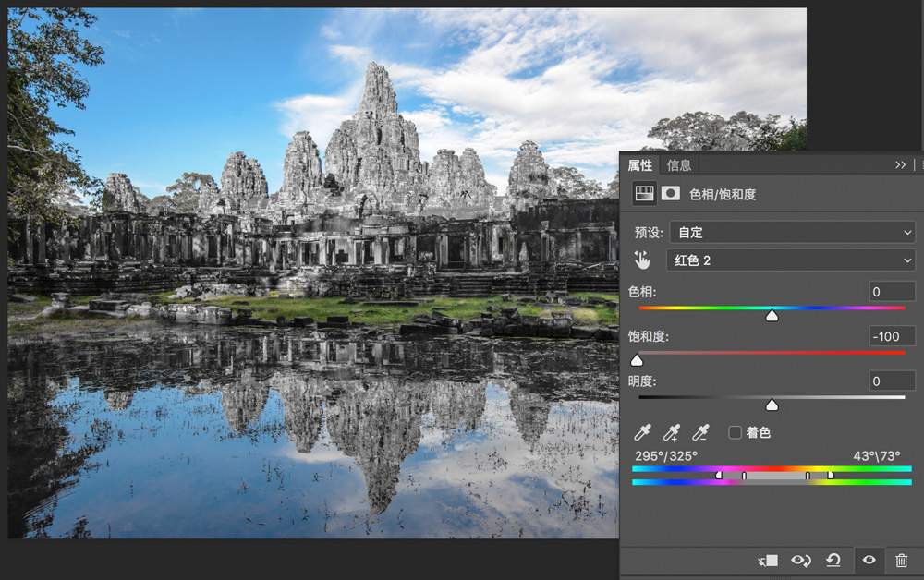Delete this adjustment layer
The image size is (924, 580).
(x=902, y=561)
